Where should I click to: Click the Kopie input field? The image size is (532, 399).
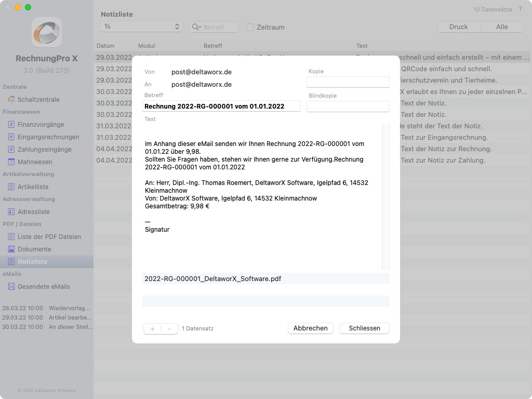click(x=348, y=82)
